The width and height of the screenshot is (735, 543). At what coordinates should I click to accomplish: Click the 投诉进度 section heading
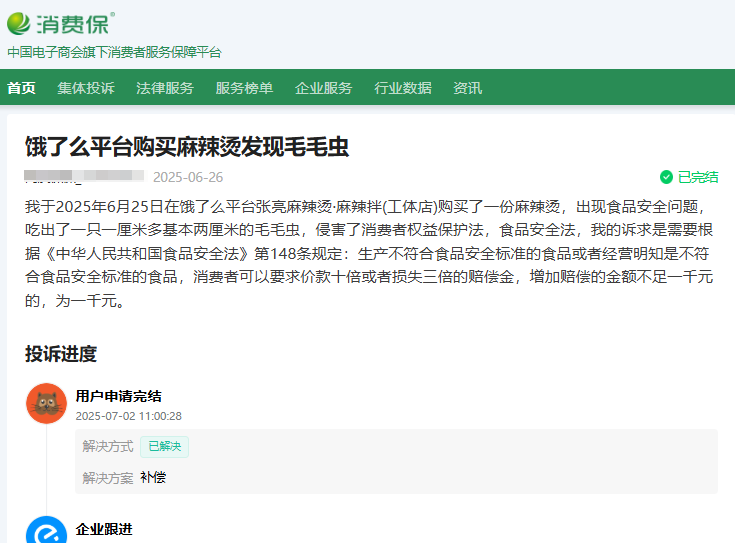coord(61,354)
